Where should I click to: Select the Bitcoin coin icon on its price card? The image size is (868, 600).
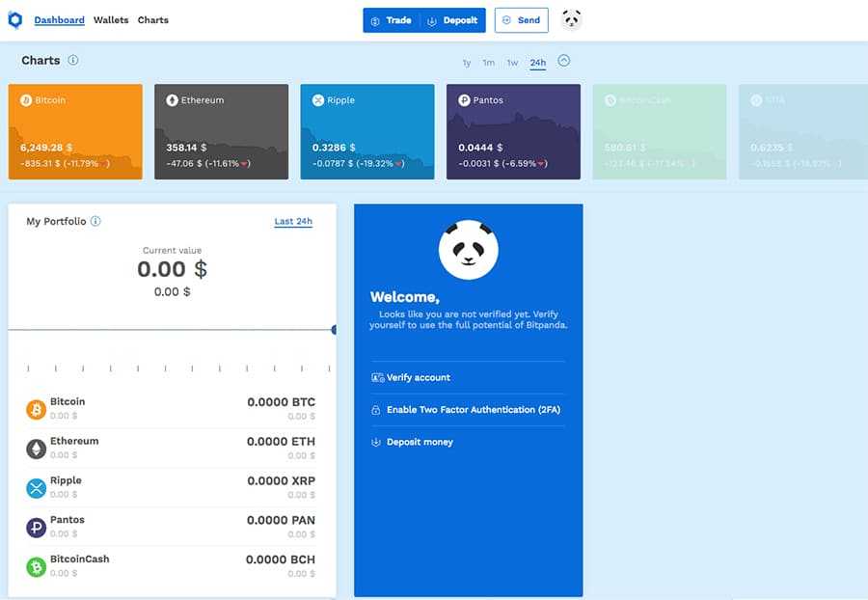coord(25,99)
